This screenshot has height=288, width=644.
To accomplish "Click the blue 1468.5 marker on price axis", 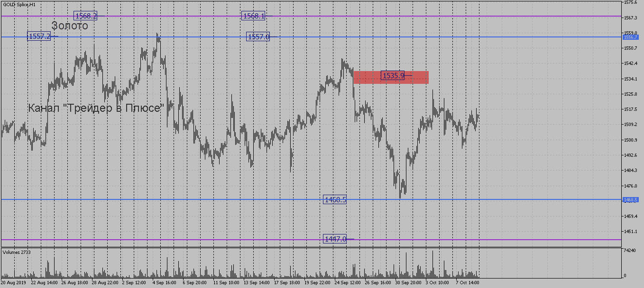I will point(630,200).
